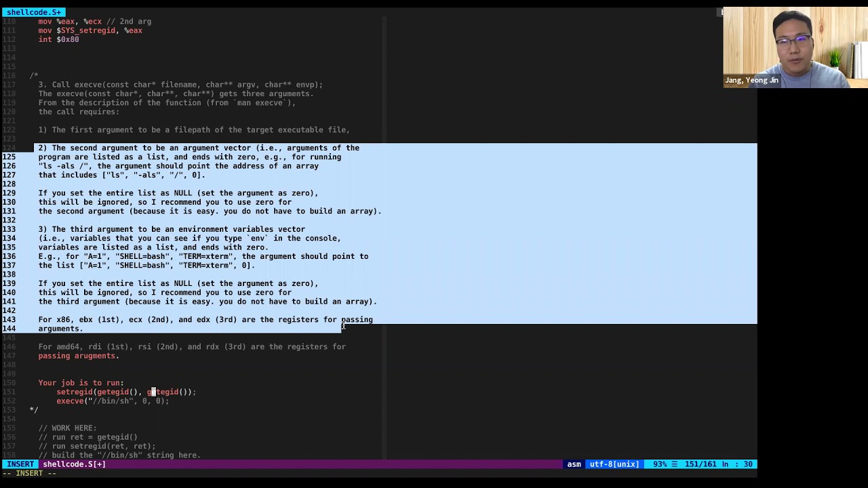Click '// build the "//bin/sh" string here.' comment

(x=119, y=455)
